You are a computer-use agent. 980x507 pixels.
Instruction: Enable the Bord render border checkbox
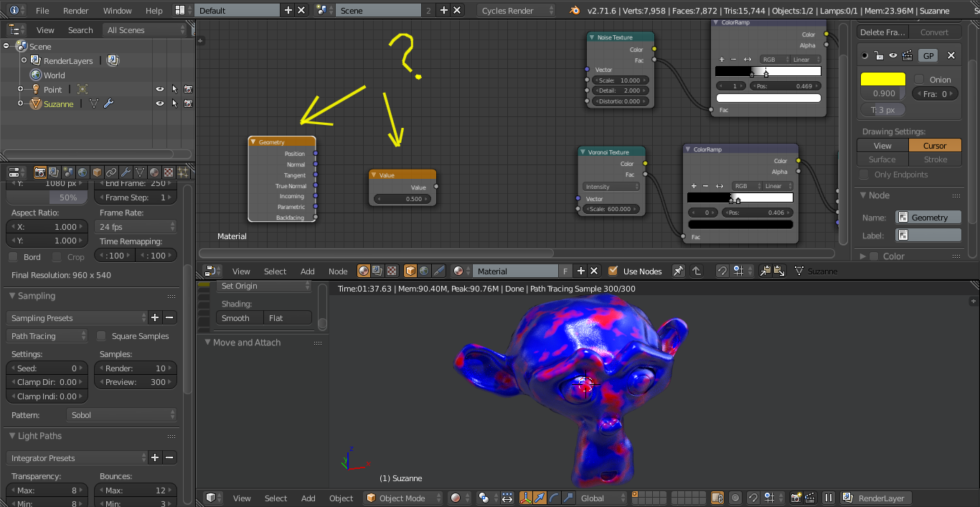click(13, 257)
